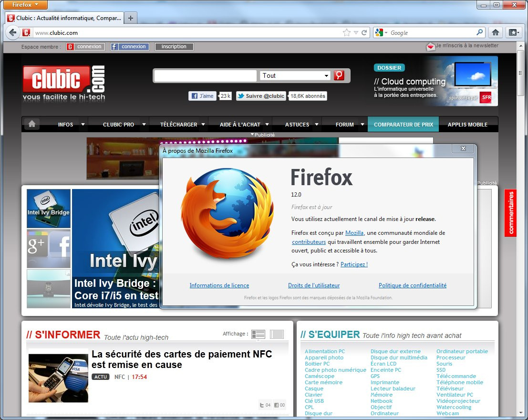Click the newsletter envelope icon
This screenshot has width=528, height=420.
tap(431, 46)
